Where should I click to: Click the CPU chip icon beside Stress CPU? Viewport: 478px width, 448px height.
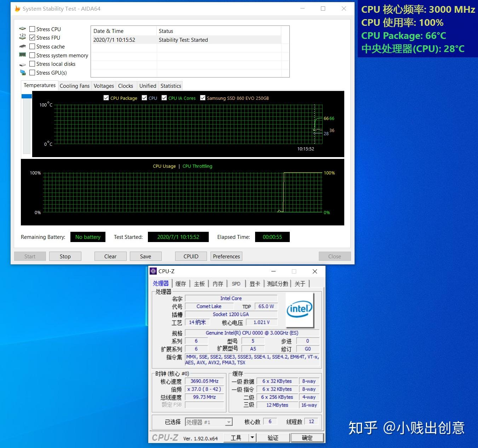[23, 29]
